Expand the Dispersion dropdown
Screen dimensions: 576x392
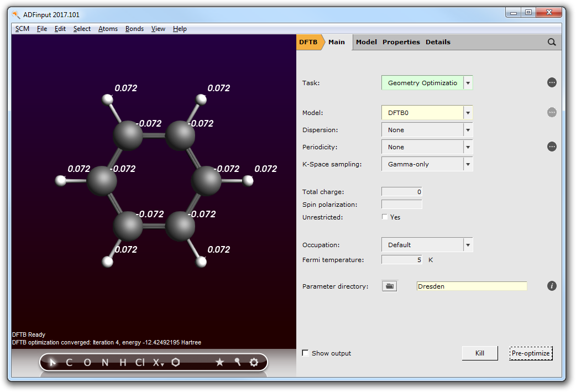[x=427, y=130]
